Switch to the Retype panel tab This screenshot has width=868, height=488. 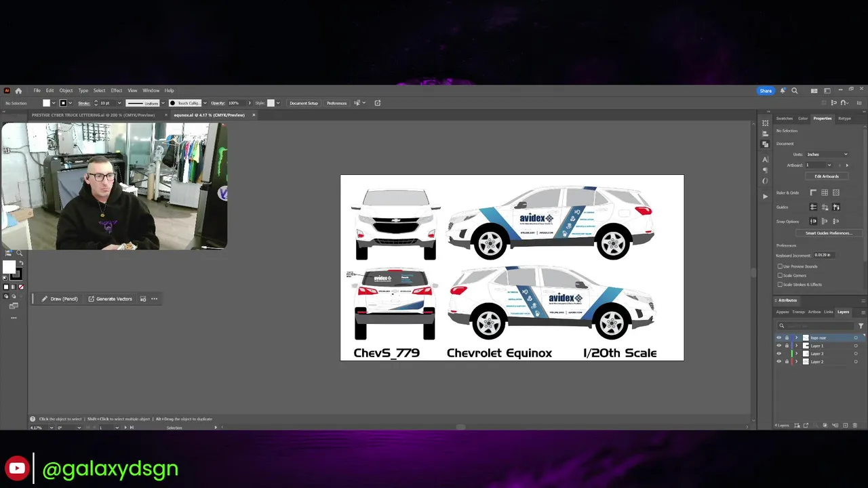click(x=844, y=119)
